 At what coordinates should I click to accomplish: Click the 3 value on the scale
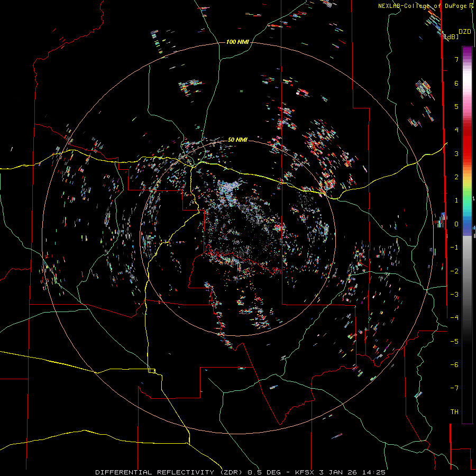point(456,153)
